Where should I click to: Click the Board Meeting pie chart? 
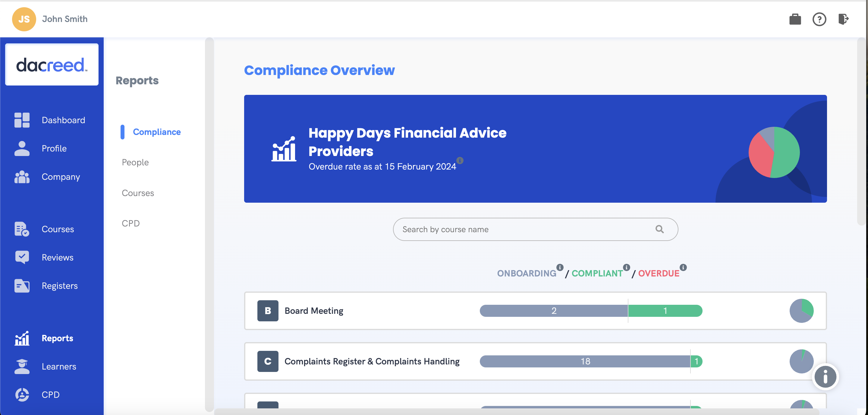pyautogui.click(x=801, y=311)
